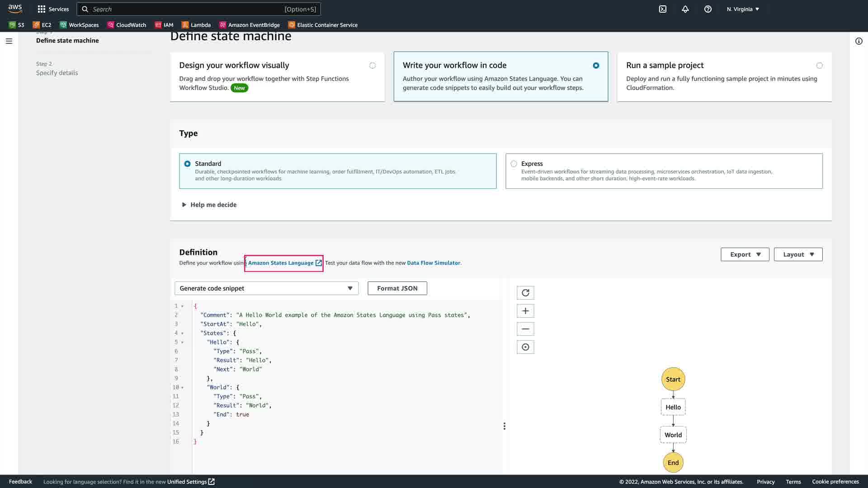Open the hamburger side navigation menu
868x488 pixels.
point(9,41)
